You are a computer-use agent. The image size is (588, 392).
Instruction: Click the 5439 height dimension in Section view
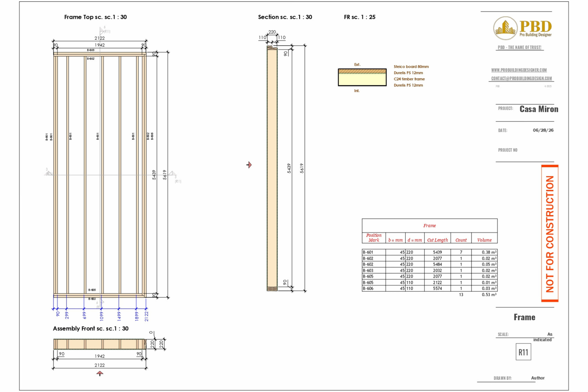pos(289,168)
